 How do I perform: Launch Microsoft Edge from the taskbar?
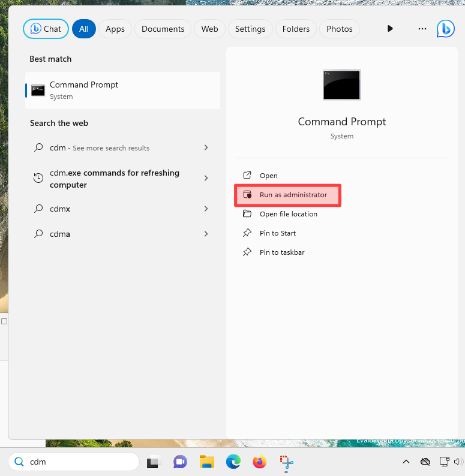point(233,462)
